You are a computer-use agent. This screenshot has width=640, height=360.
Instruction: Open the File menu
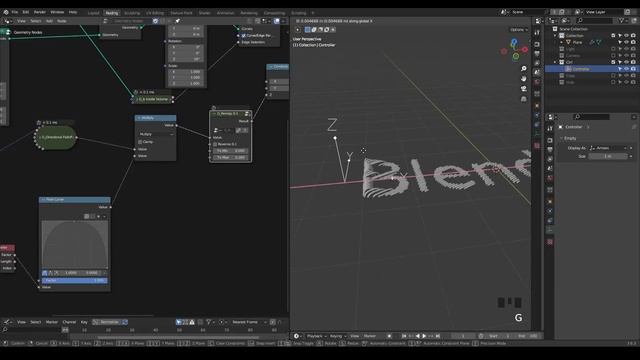tap(14, 12)
